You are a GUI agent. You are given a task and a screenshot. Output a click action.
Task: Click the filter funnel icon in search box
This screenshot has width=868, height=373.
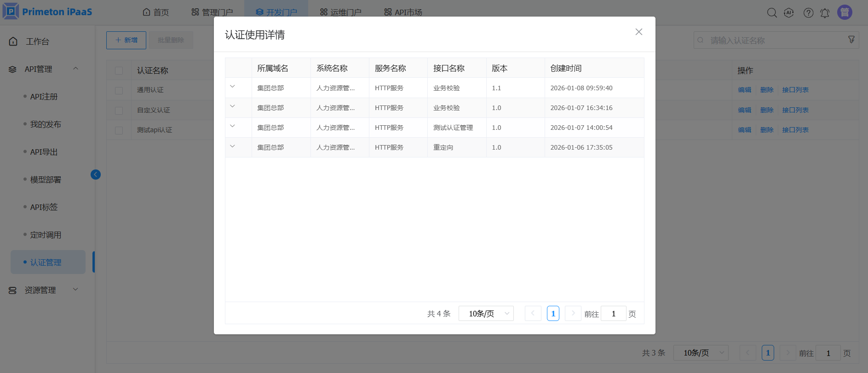point(851,40)
